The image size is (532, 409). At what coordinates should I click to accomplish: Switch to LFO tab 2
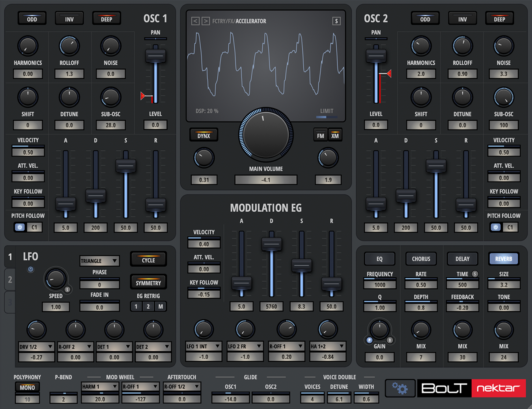pyautogui.click(x=10, y=280)
